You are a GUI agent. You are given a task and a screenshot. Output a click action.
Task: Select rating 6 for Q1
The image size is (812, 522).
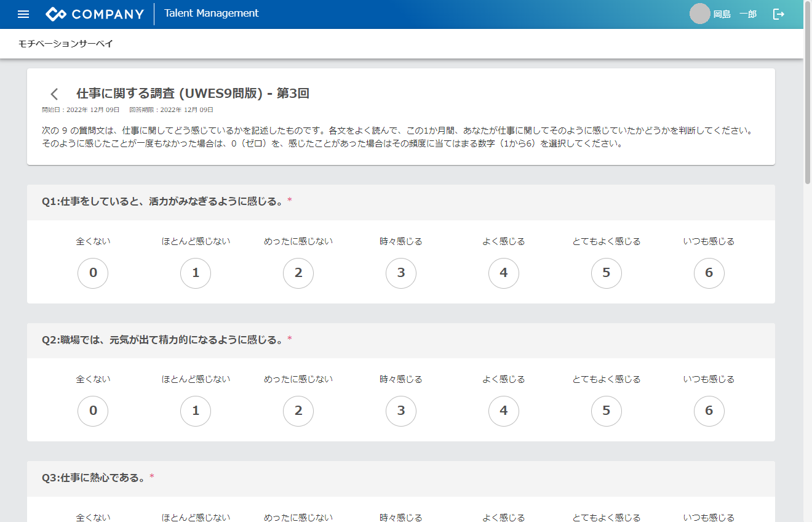709,273
